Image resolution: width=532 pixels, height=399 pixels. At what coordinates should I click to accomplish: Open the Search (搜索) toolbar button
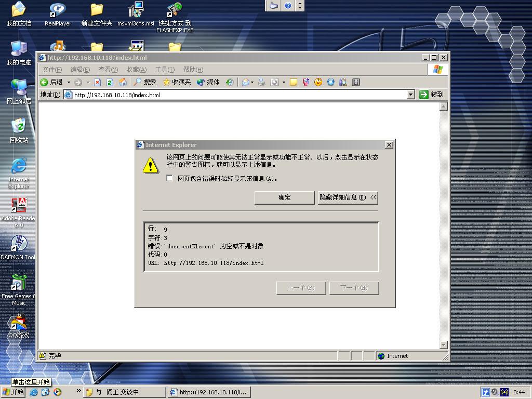[x=144, y=82]
